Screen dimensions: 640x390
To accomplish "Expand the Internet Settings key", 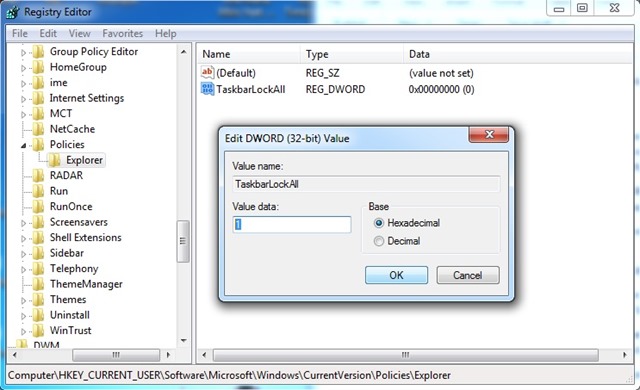I will coord(23,99).
